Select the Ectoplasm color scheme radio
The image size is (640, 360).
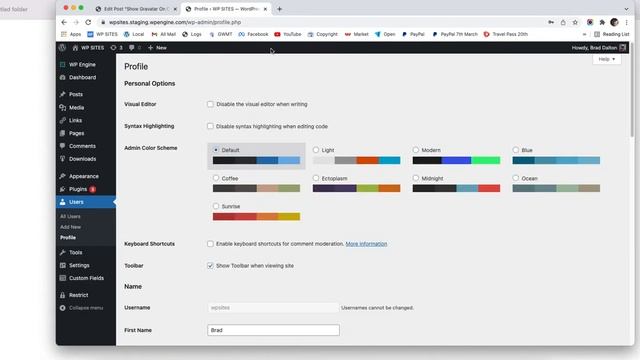[316, 178]
